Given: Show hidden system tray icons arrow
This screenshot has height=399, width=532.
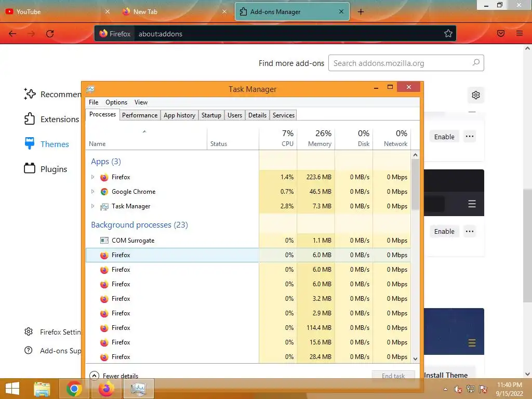Looking at the screenshot, I should click(x=445, y=389).
